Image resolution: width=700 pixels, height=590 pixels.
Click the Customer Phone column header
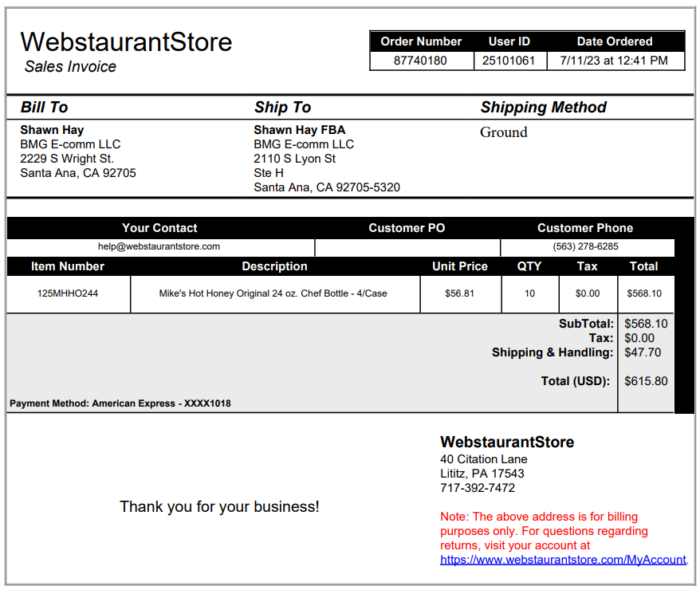click(x=585, y=228)
